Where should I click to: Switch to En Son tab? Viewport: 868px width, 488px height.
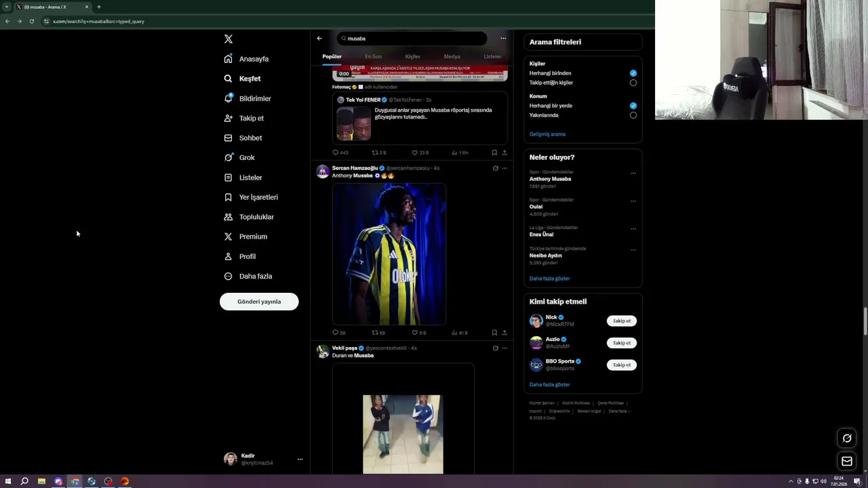point(373,57)
